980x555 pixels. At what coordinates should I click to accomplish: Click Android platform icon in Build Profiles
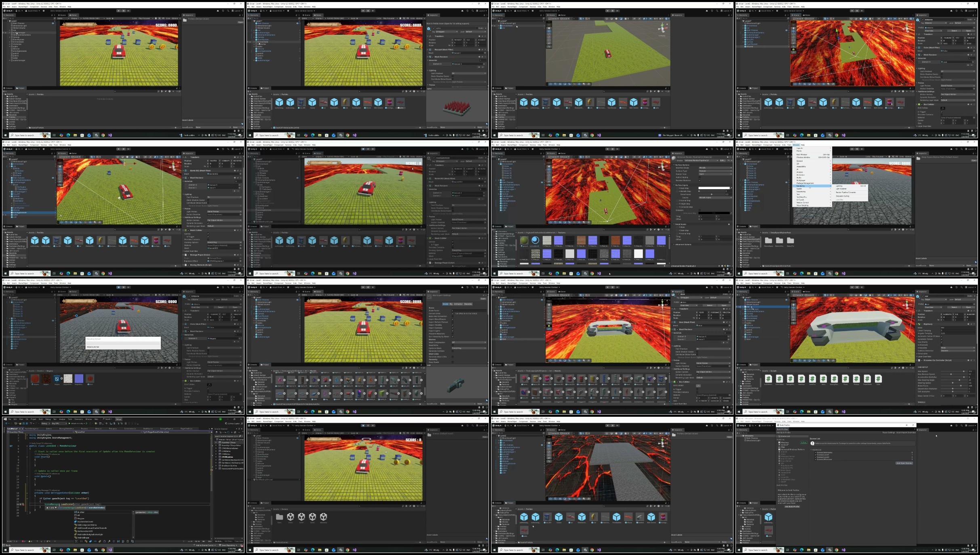(779, 445)
